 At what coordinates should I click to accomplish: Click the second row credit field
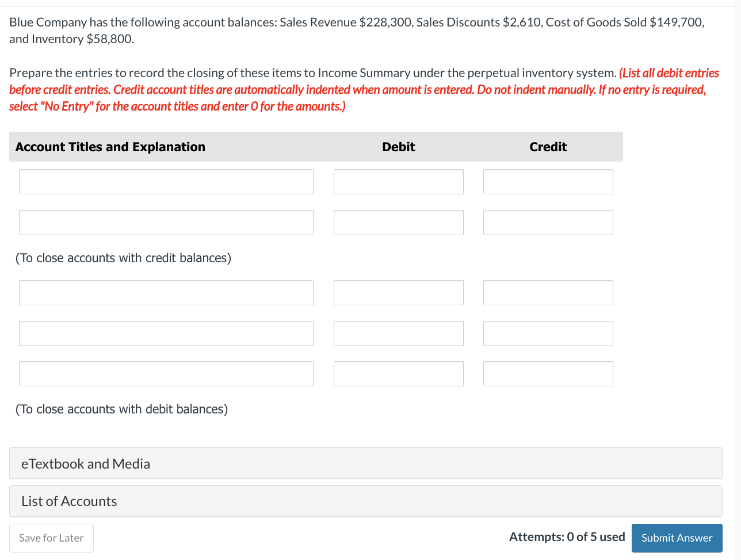(x=548, y=222)
